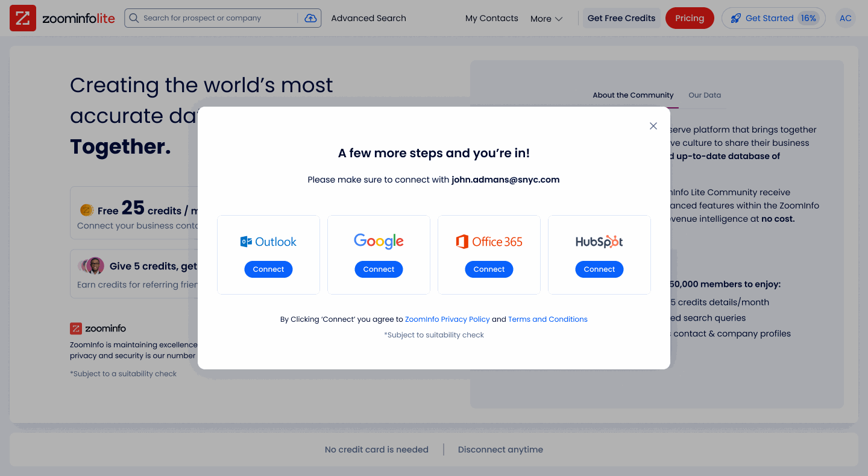Click the small ZoomInfo logo on page
The height and width of the screenshot is (476, 868).
point(98,328)
